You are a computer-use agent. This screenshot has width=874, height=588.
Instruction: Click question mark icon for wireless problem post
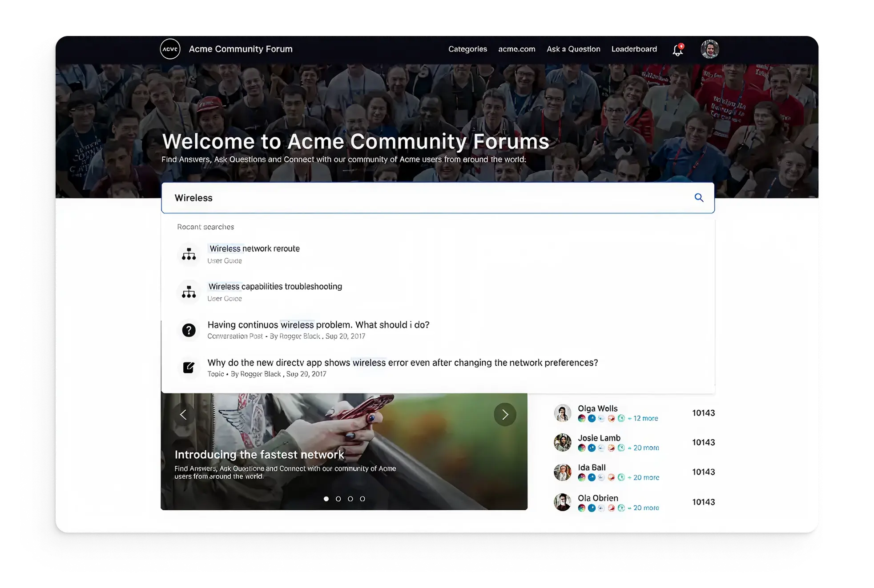coord(189,330)
